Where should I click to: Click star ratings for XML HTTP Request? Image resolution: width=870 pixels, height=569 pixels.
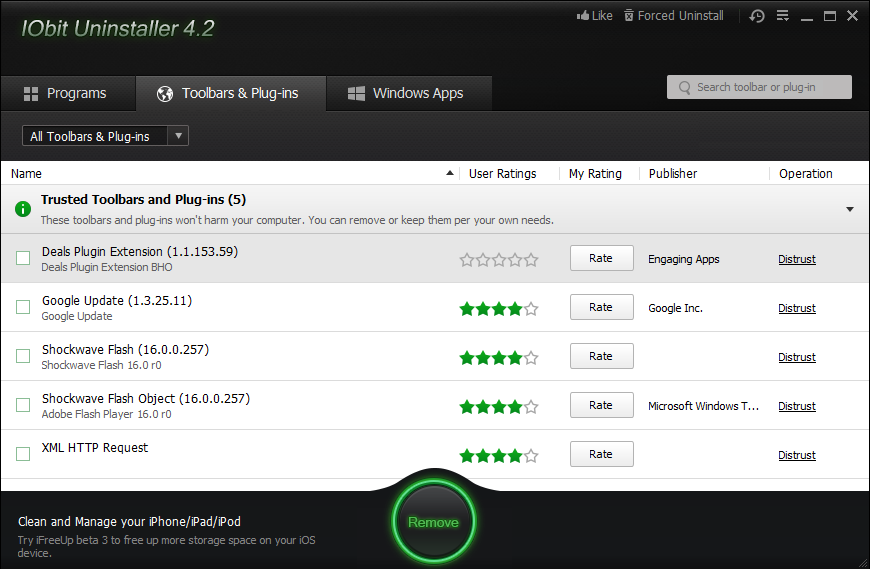[x=499, y=455]
